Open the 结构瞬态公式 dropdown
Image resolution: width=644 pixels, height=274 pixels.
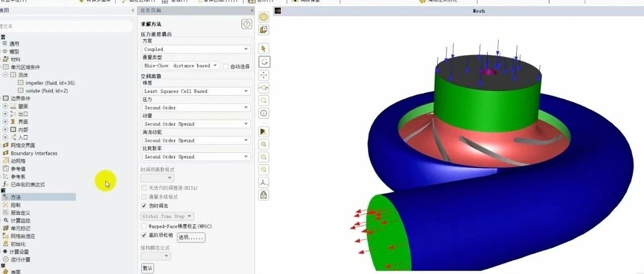(156, 256)
